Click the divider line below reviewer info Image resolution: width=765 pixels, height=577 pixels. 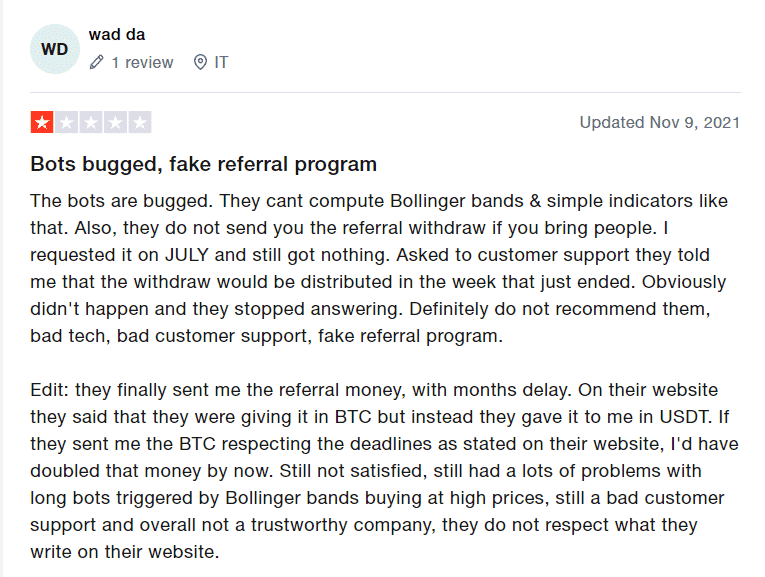pyautogui.click(x=385, y=92)
